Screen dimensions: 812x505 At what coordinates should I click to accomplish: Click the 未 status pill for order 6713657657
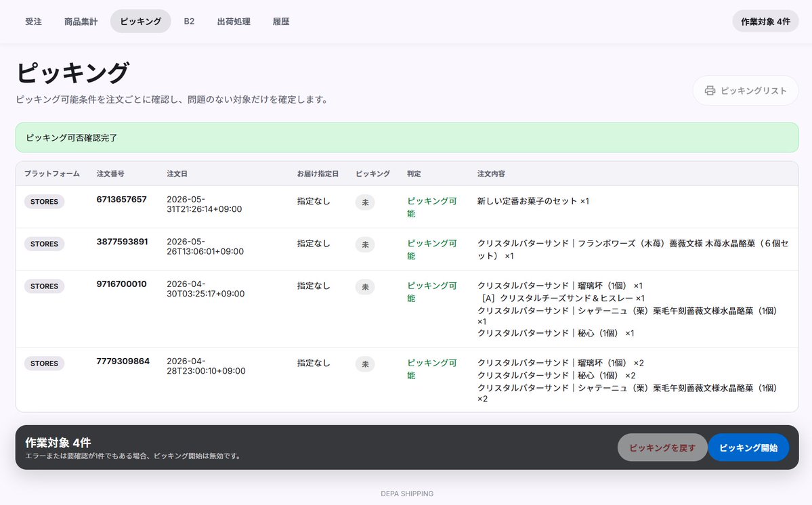tap(365, 202)
